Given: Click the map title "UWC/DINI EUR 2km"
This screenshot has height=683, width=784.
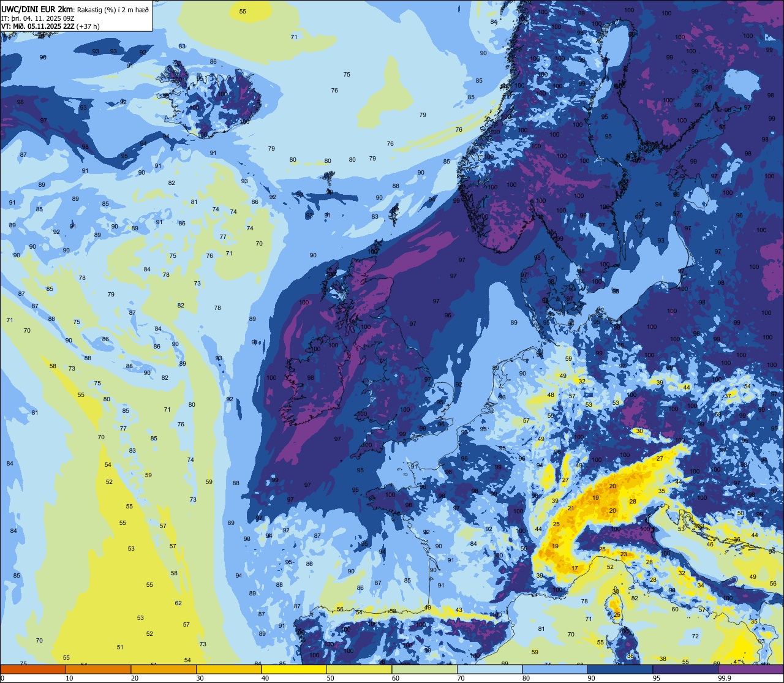Looking at the screenshot, I should [37, 9].
